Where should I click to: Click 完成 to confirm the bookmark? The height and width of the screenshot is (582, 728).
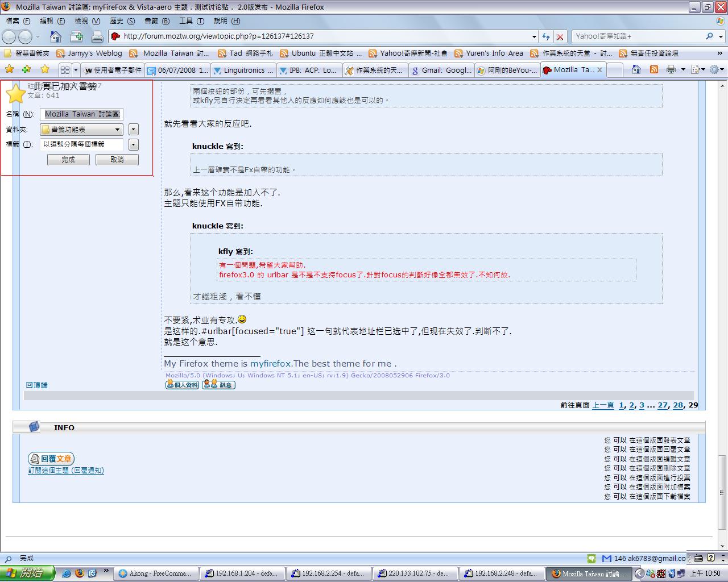[68, 160]
